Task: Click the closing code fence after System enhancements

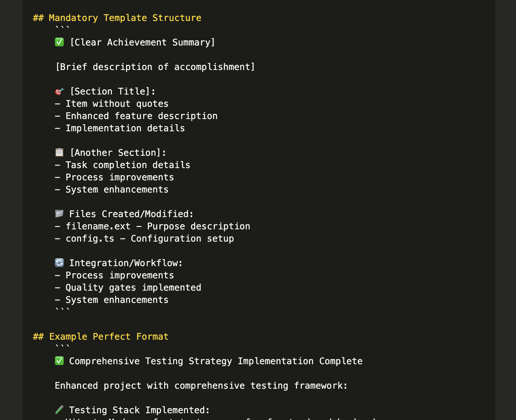Action: click(x=63, y=310)
